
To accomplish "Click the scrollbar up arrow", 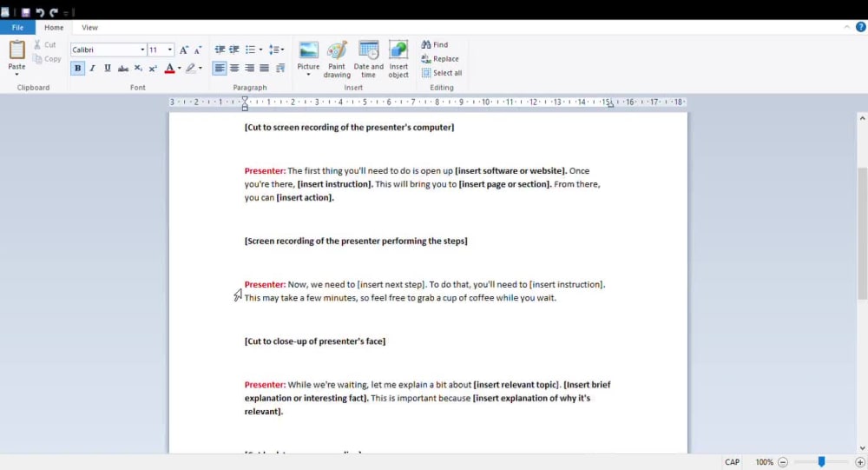I will (862, 118).
